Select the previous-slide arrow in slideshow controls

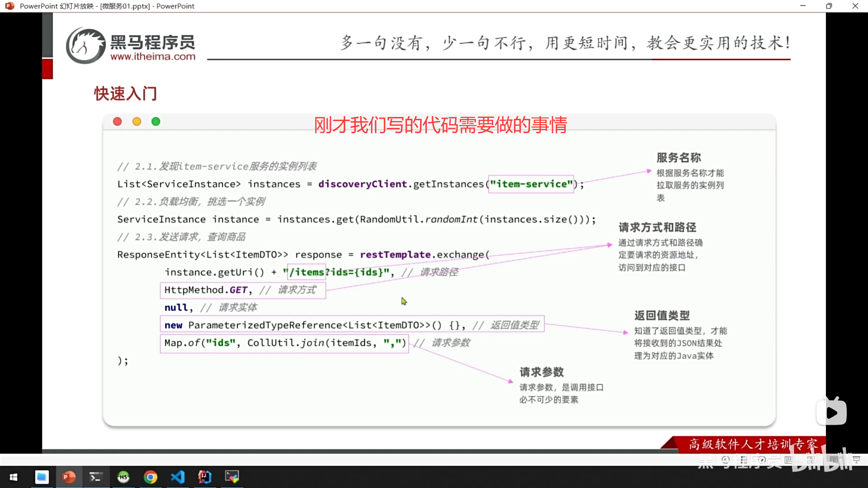(725, 460)
